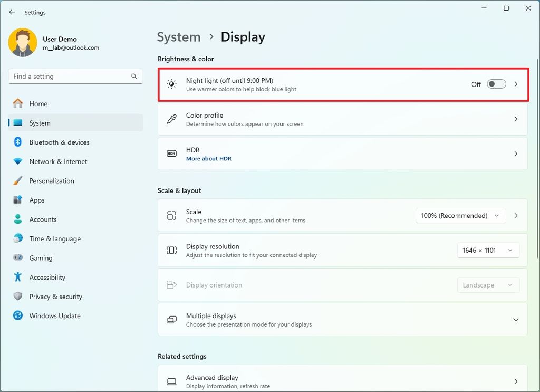540x392 pixels.
Task: Click the Accessibility figure icon
Action: coord(18,276)
